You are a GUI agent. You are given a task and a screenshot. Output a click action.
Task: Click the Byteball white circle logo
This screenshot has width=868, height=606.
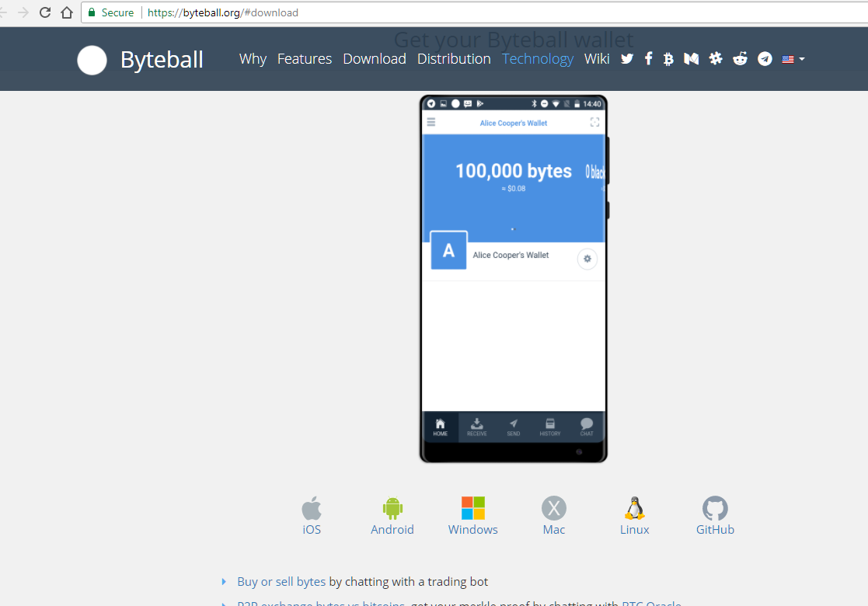click(x=92, y=61)
